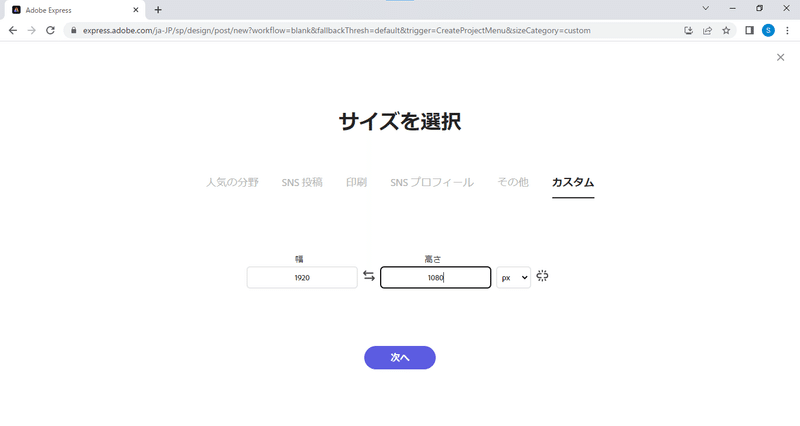Install app from address bar icon
800x426 pixels.
click(688, 31)
